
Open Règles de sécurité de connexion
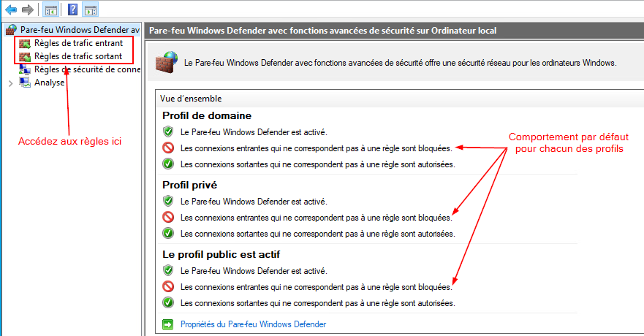tap(87, 69)
